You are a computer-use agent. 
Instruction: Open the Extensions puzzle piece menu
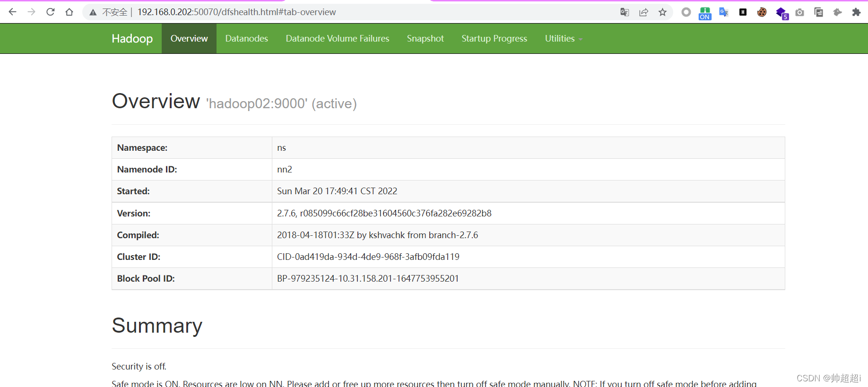[856, 12]
